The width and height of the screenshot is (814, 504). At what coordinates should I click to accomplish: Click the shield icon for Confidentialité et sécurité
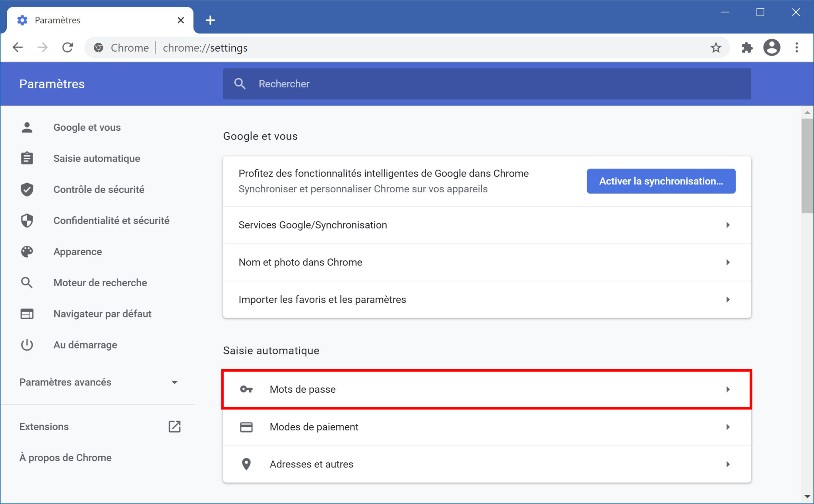click(27, 220)
